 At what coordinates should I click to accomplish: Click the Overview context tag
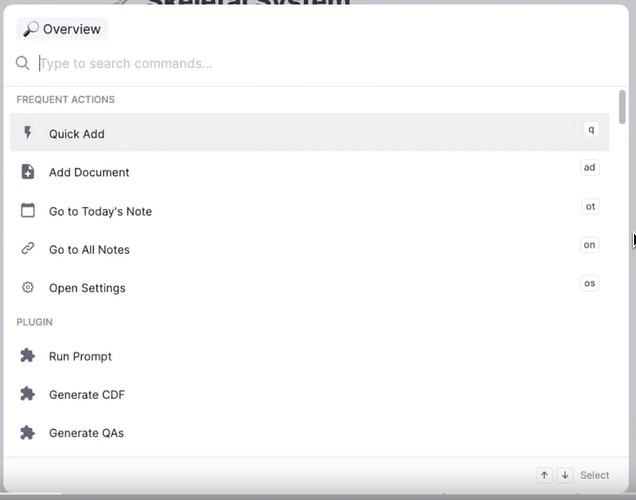pyautogui.click(x=62, y=29)
